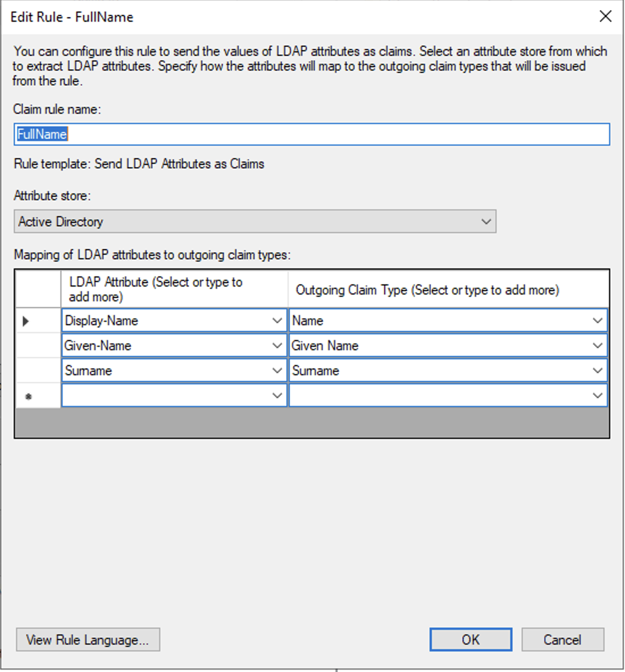This screenshot has width=625, height=672.
Task: Close the Edit Rule window with X
Action: point(606,16)
